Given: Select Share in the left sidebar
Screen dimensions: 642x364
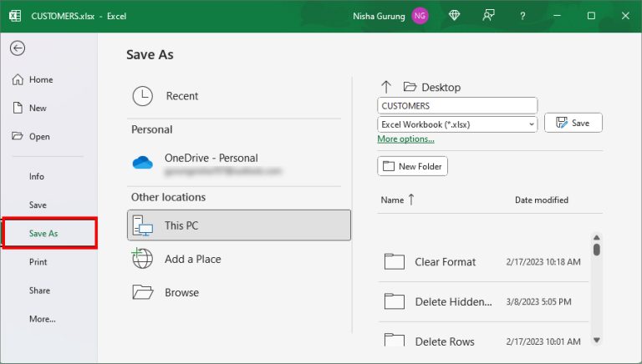Looking at the screenshot, I should click(39, 291).
